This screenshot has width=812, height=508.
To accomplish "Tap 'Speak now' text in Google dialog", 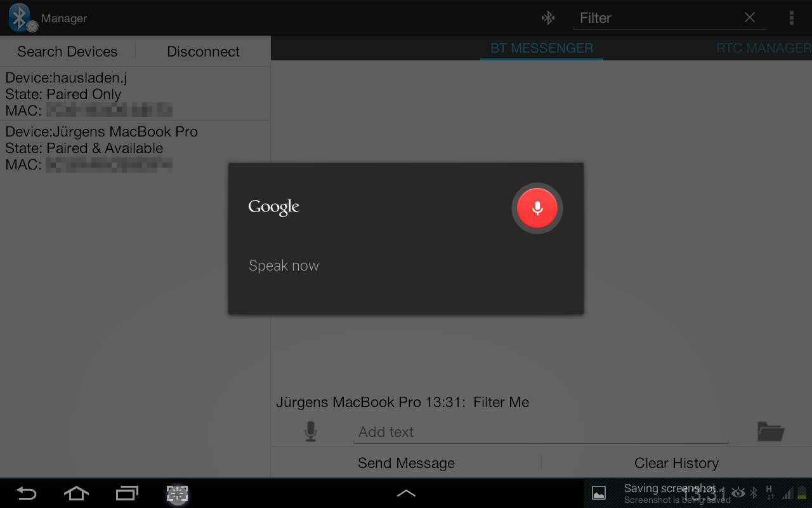I will (284, 265).
